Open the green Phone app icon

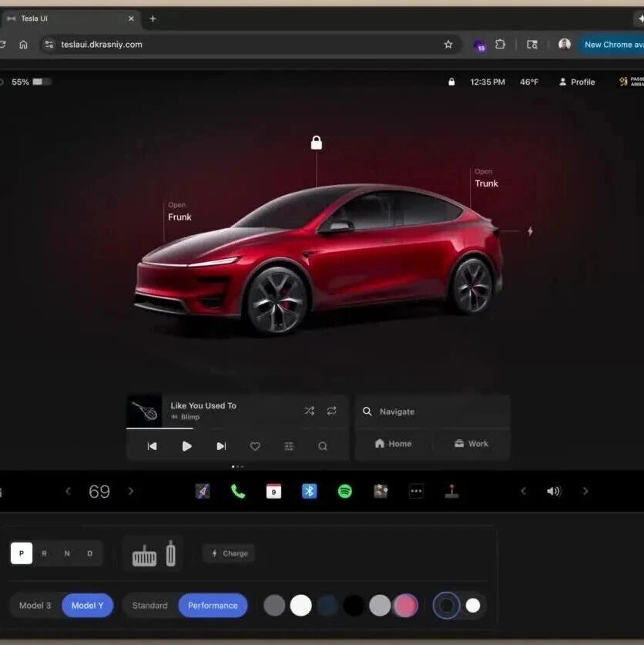(238, 491)
